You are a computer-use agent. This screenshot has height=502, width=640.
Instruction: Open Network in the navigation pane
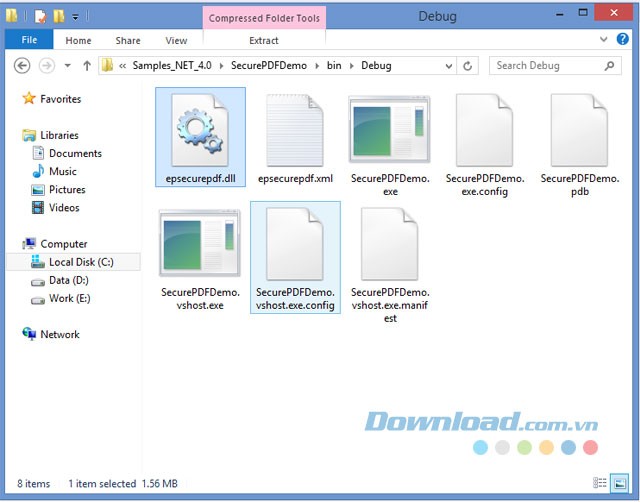click(x=60, y=335)
